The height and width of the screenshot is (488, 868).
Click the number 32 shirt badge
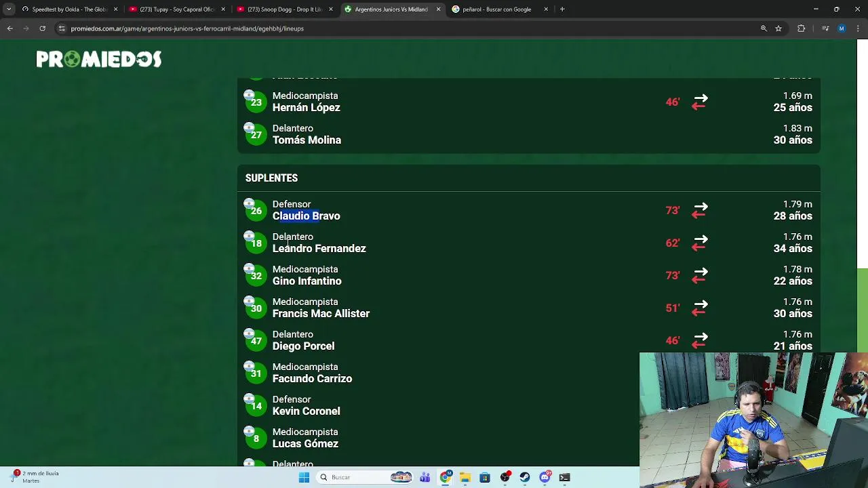256,276
